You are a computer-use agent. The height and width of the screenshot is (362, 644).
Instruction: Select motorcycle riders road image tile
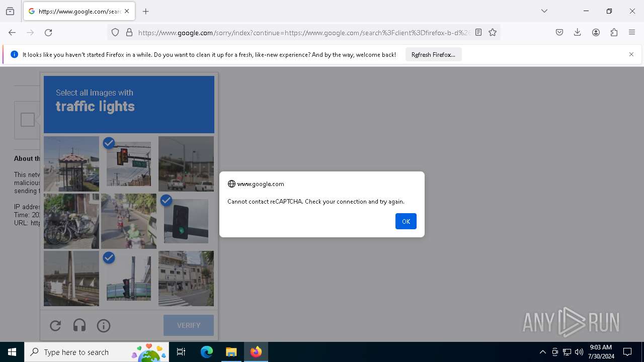pos(129,221)
